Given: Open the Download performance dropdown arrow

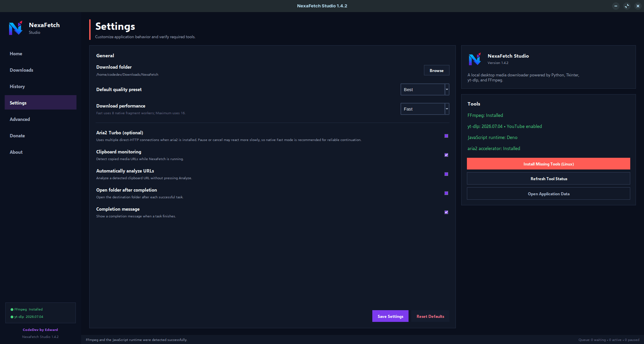Looking at the screenshot, I should pyautogui.click(x=447, y=109).
